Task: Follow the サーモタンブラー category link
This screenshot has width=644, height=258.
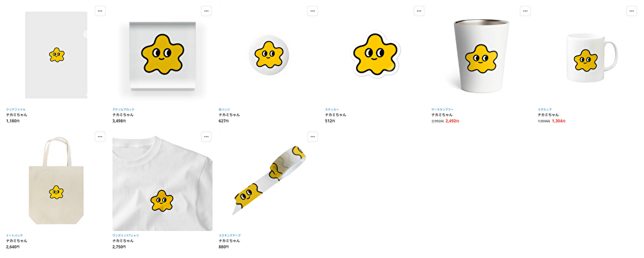Action: point(442,109)
